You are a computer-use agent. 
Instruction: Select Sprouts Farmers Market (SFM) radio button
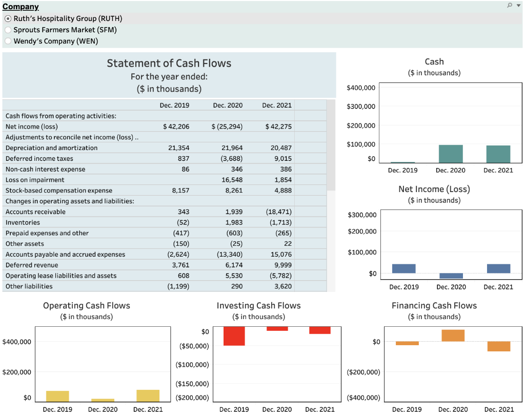(x=8, y=30)
